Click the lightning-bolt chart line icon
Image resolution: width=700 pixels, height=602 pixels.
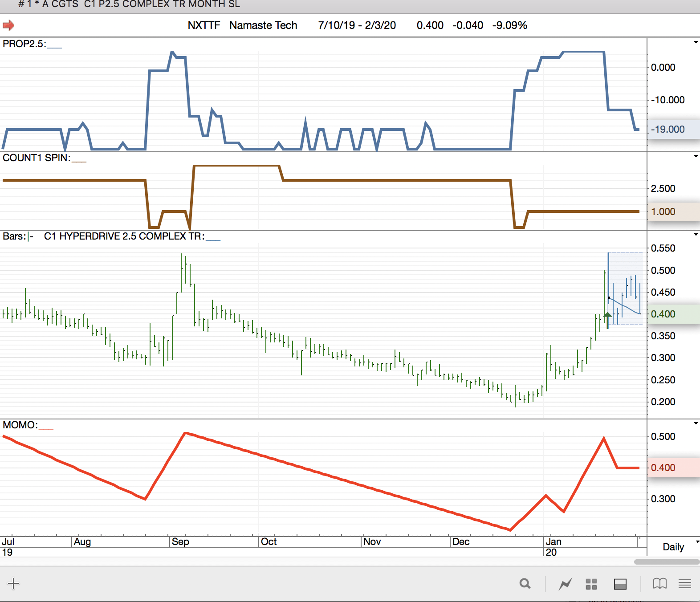(x=565, y=584)
